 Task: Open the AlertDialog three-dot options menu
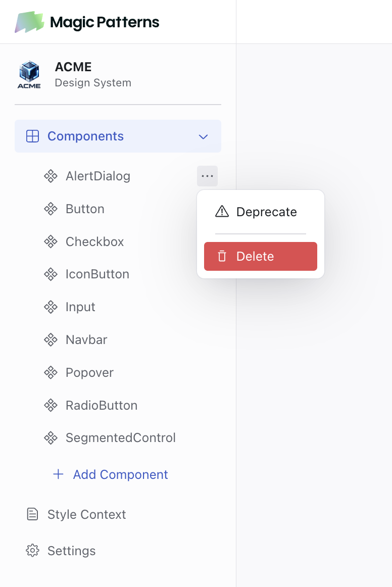(208, 176)
